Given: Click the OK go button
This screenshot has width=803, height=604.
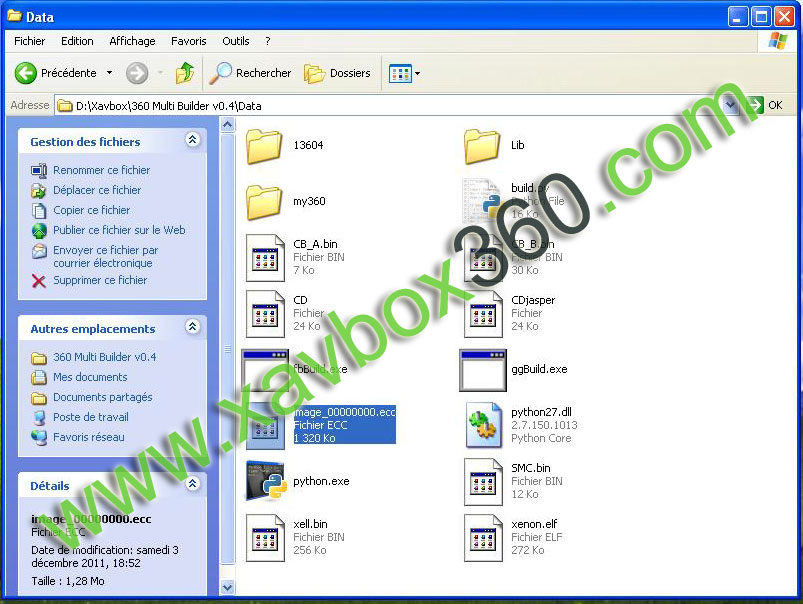Looking at the screenshot, I should click(765, 105).
